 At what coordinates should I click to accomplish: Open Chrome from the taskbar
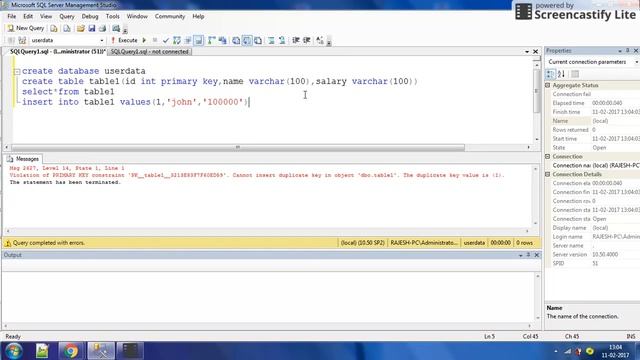pos(70,351)
